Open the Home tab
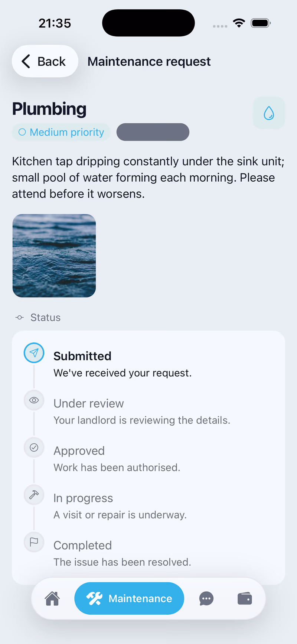Screen dimensions: 297x644 coord(52,598)
